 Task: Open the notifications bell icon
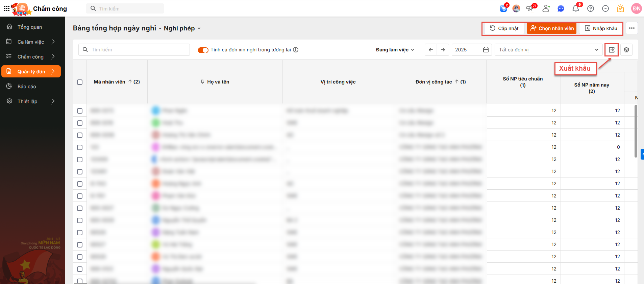pos(576,8)
